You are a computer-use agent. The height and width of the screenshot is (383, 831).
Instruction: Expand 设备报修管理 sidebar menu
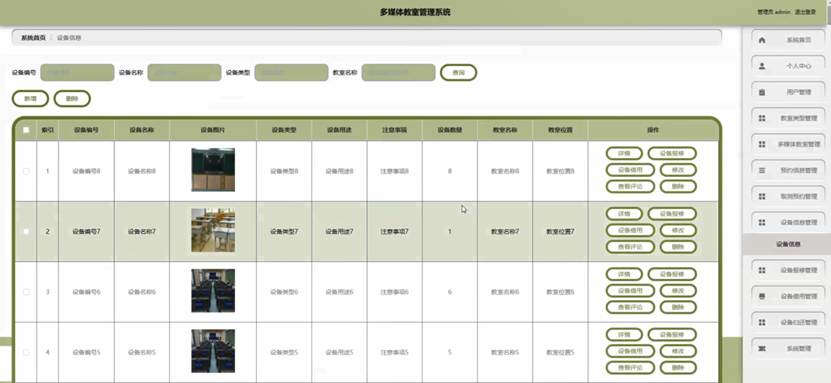coord(789,270)
